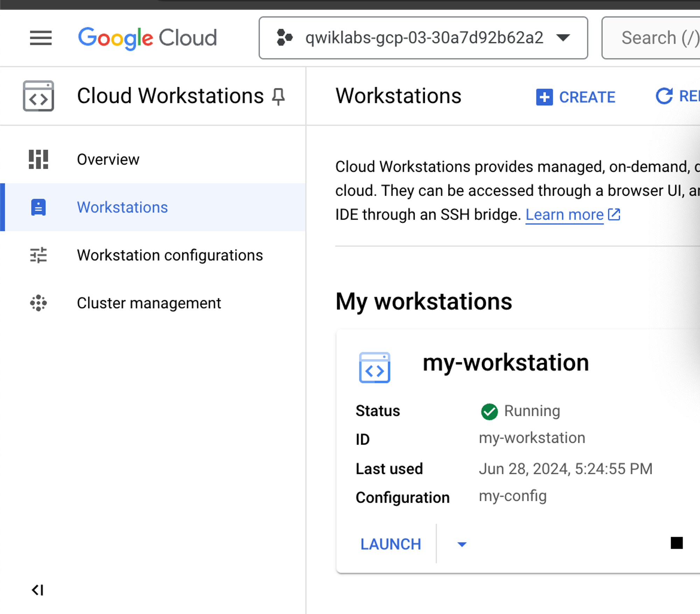
Task: Pin Cloud Workstations using pin icon
Action: coord(278,97)
